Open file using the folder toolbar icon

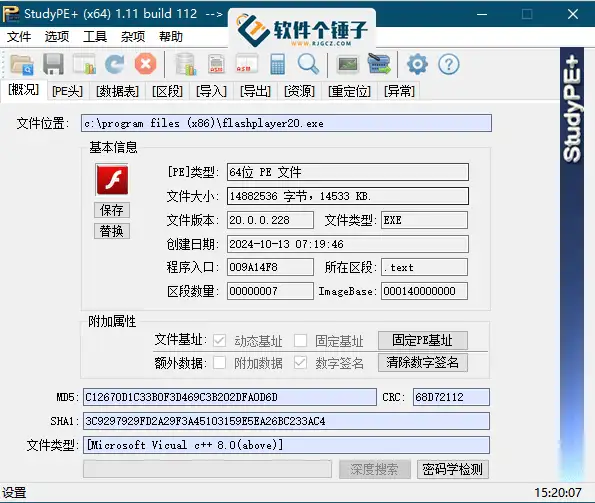(22, 64)
